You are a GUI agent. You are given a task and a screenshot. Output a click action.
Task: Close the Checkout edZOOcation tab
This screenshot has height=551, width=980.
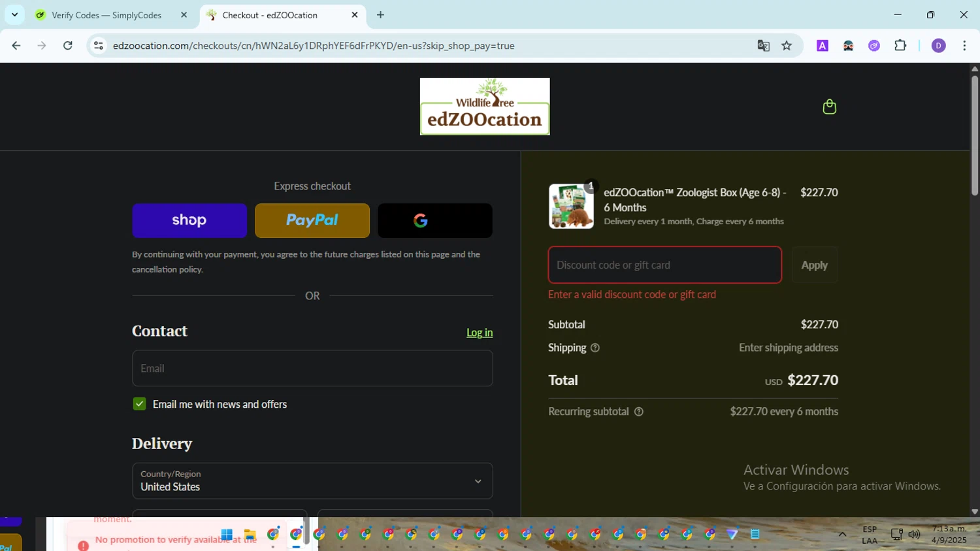click(x=355, y=14)
